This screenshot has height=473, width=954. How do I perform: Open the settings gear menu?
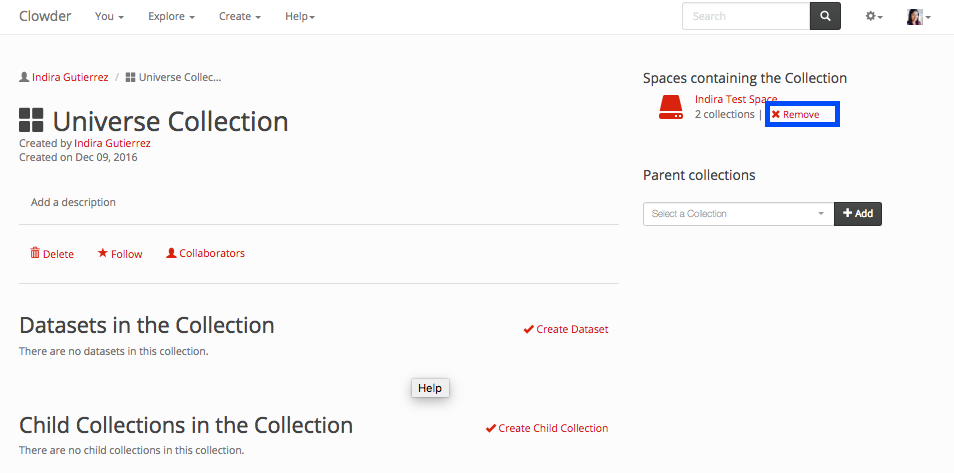click(873, 17)
